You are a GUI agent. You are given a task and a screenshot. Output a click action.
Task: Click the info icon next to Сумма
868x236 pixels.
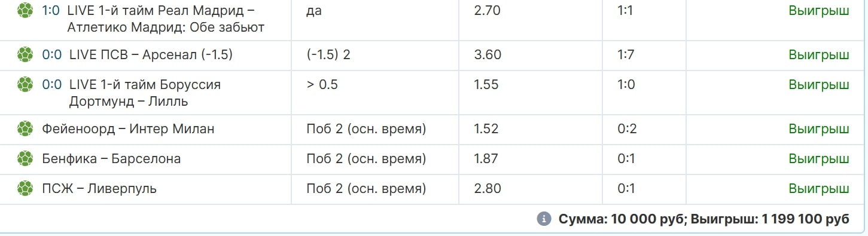pyautogui.click(x=544, y=219)
